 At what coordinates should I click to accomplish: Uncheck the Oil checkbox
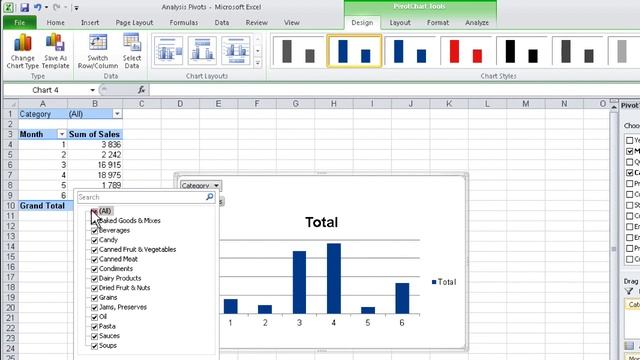[94, 317]
